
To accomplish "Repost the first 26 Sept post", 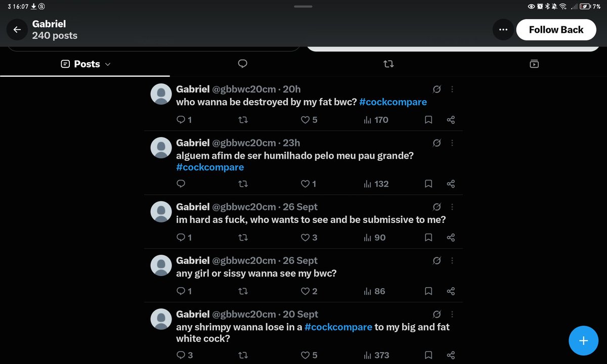I will tap(243, 238).
